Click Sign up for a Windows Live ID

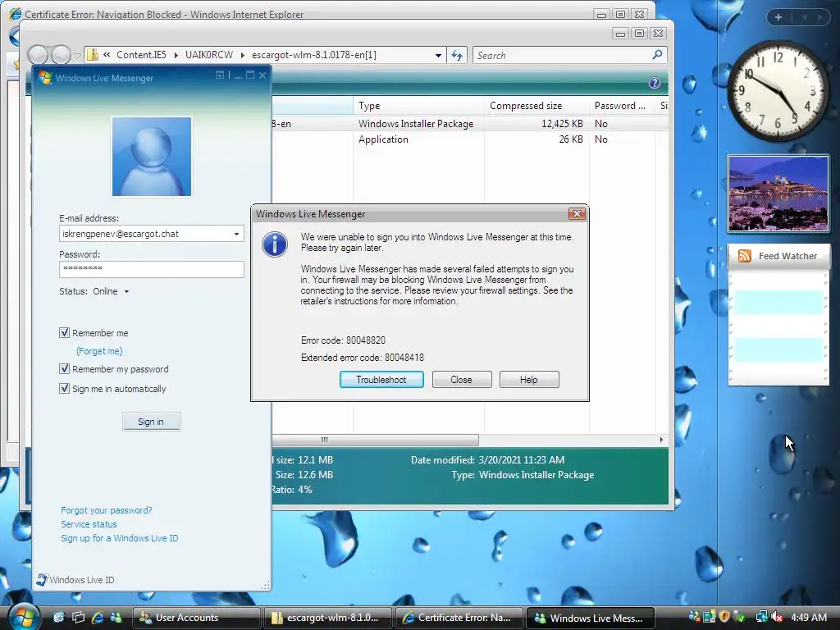pos(120,538)
